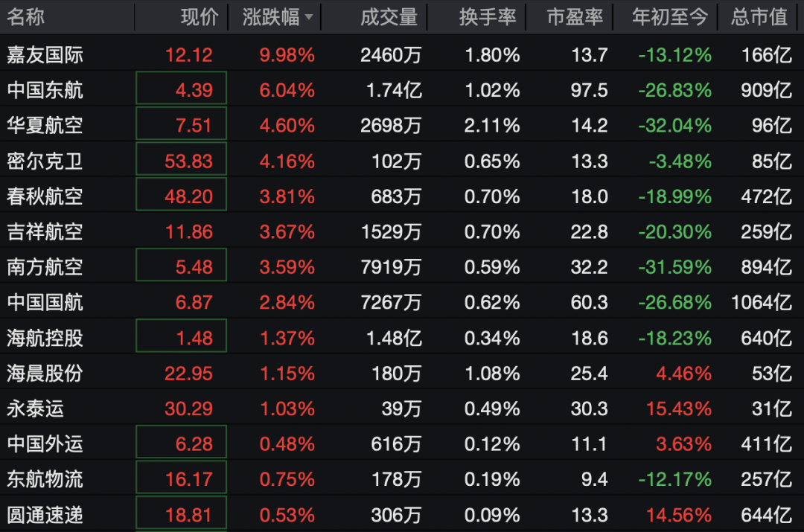Viewport: 804px width, 532px height.
Task: Sort by the 换手率 column header
Action: tap(487, 17)
